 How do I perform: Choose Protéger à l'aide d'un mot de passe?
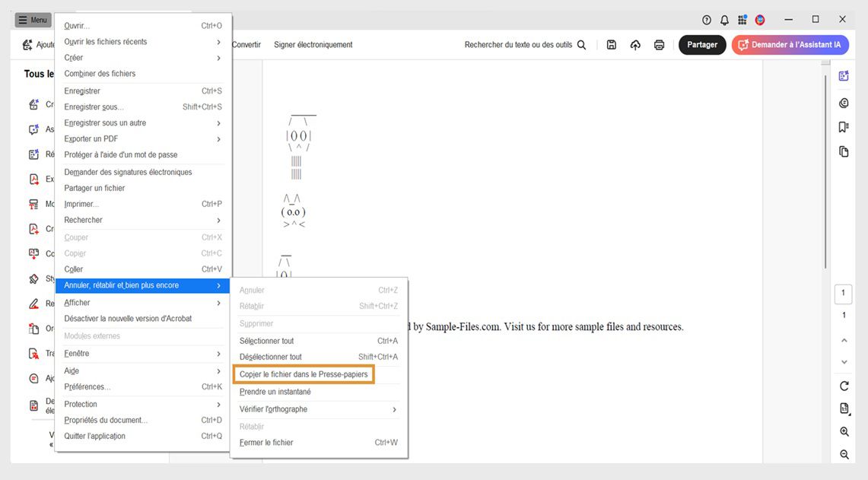(143, 155)
